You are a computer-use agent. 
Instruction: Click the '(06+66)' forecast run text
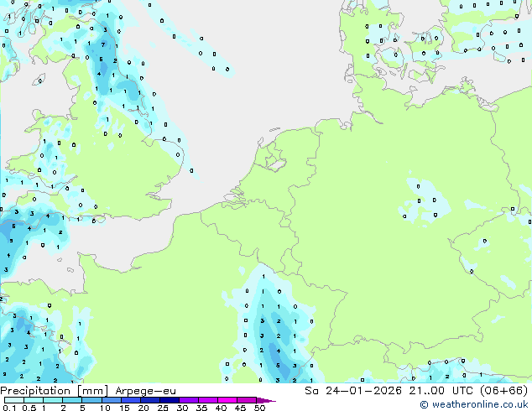point(503,391)
